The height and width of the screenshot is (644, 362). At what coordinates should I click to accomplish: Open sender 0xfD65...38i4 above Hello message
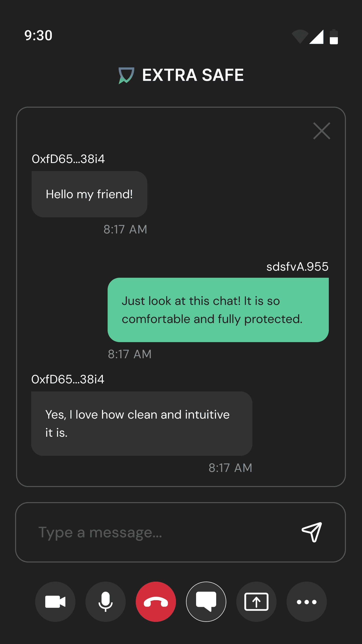[x=68, y=159]
